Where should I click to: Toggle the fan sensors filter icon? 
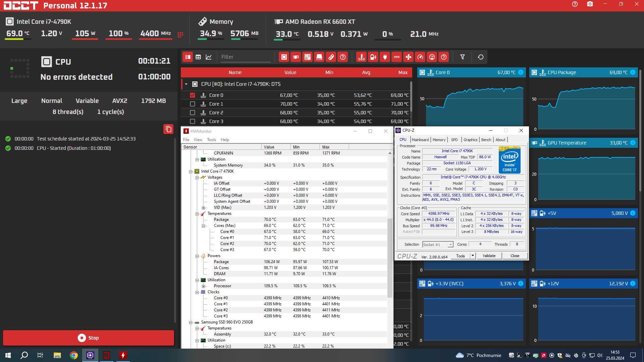[408, 57]
